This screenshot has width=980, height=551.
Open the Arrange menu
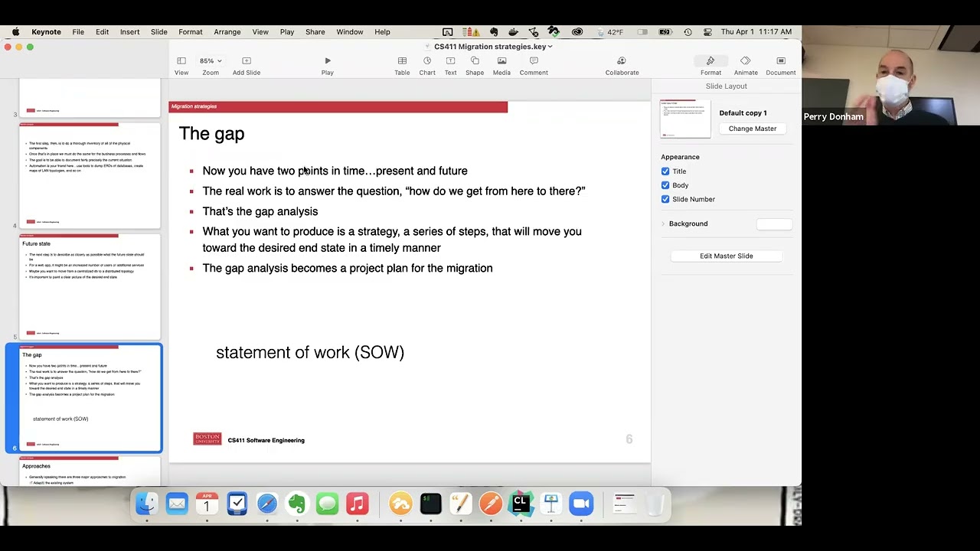(227, 32)
